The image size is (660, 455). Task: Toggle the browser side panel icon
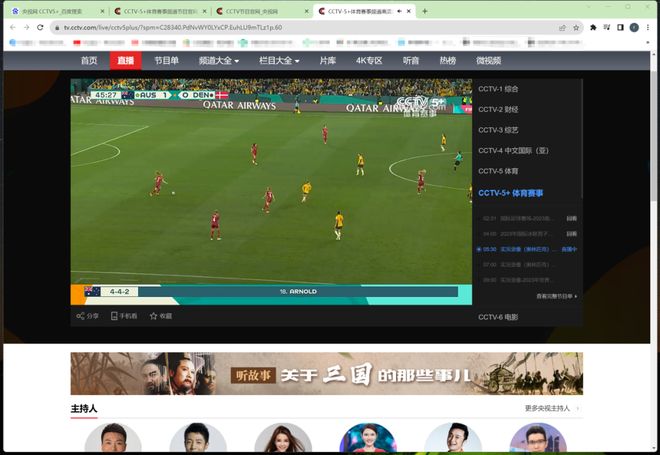coord(620,27)
